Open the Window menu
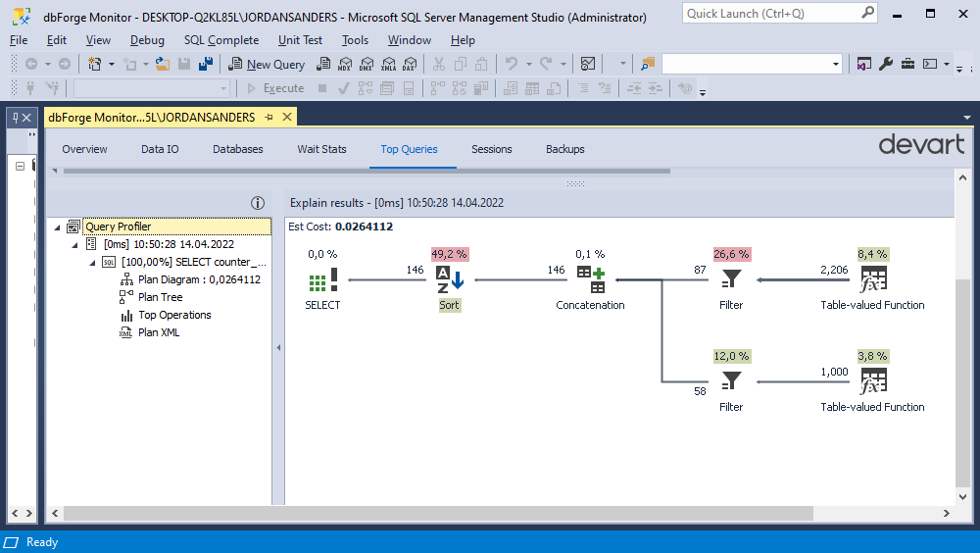 tap(410, 40)
